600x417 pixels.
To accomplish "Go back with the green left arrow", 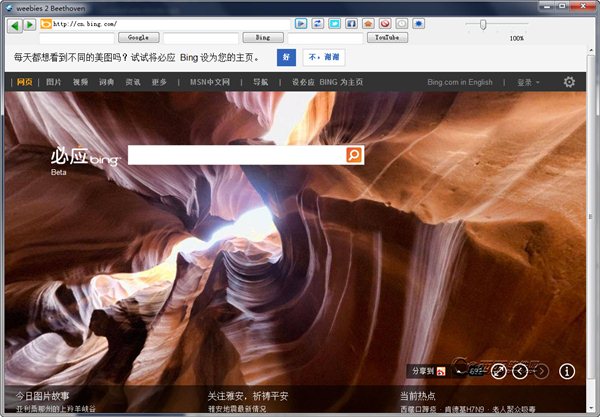I will (15, 25).
